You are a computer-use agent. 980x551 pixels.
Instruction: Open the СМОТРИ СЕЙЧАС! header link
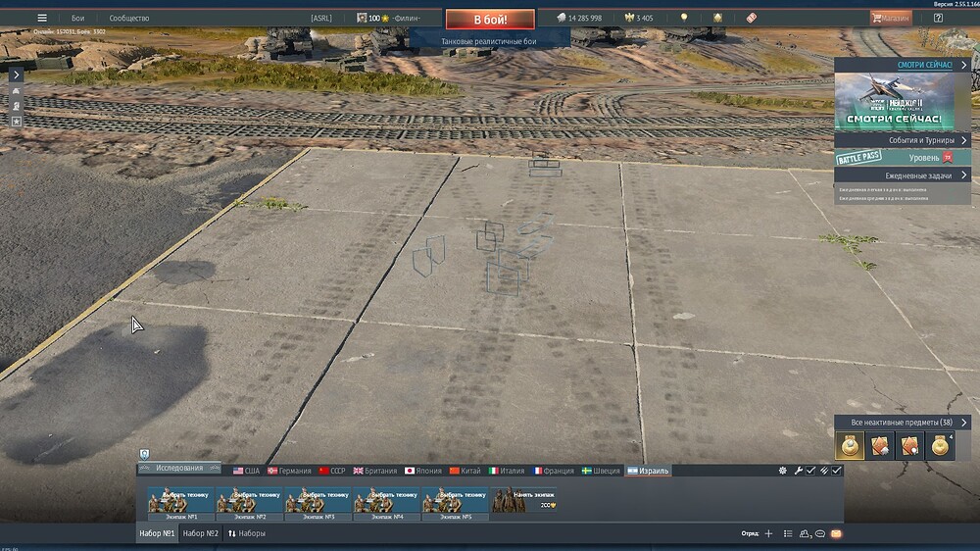click(924, 65)
